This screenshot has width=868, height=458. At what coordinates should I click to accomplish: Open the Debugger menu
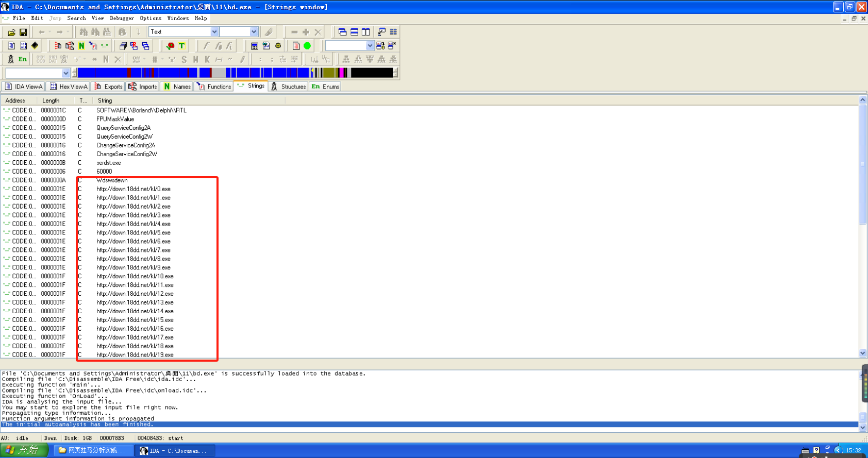[x=122, y=18]
